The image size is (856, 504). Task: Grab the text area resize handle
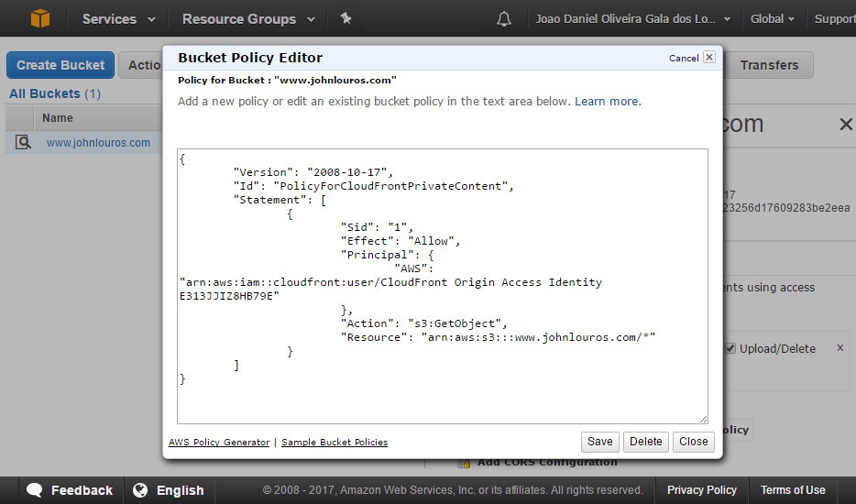click(x=703, y=419)
